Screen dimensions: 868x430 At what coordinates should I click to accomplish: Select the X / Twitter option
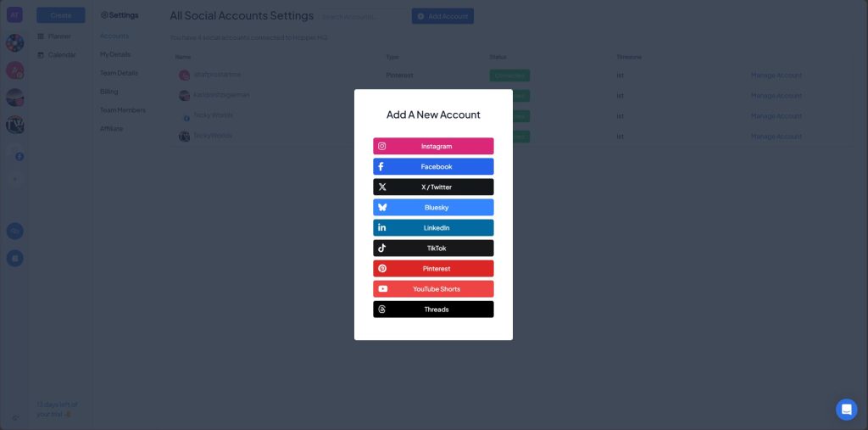coord(433,187)
